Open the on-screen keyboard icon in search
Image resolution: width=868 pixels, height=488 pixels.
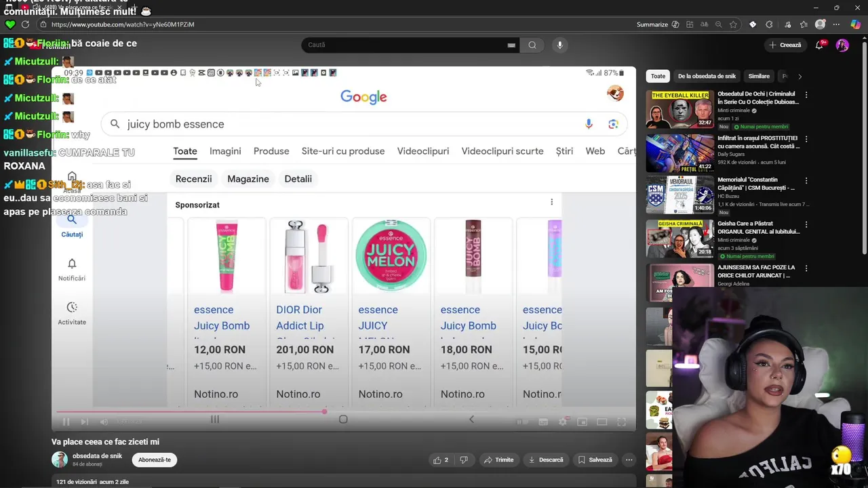(511, 45)
